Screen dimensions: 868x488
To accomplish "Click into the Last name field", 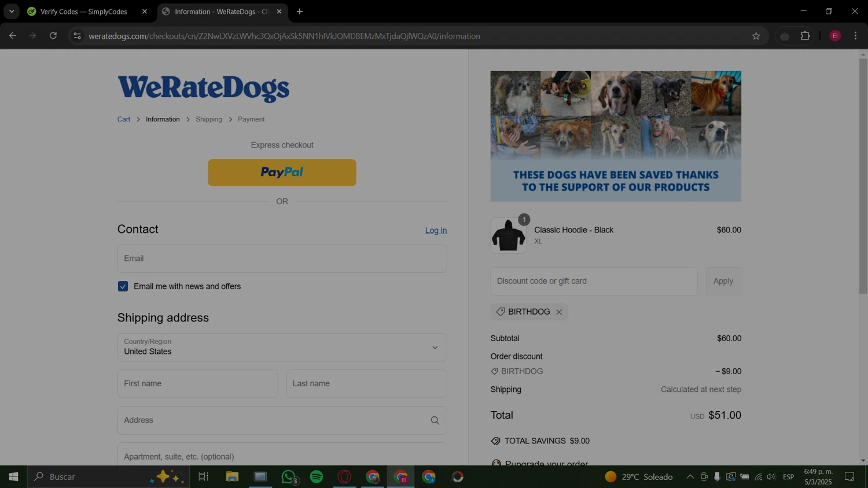I will [366, 383].
